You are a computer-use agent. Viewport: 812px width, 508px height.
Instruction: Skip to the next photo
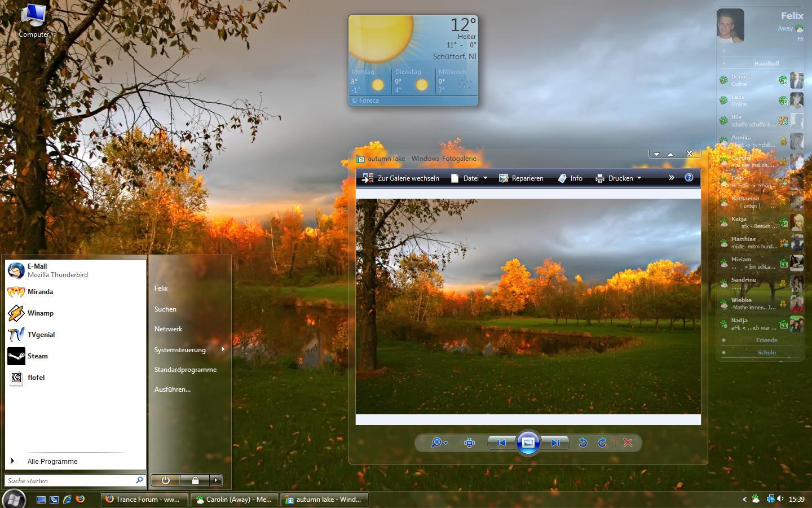[x=555, y=443]
